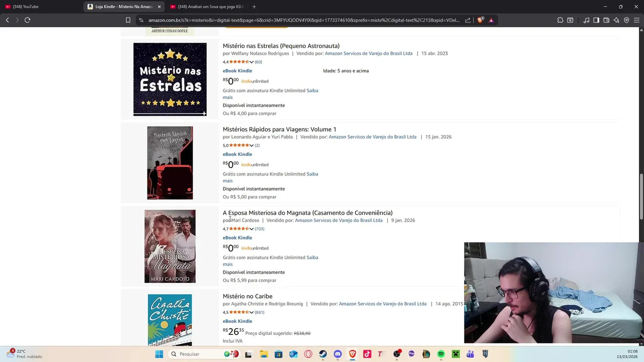644x362 pixels.
Task: Open the Mistério nas Estrelas cover thumbnail
Action: pyautogui.click(x=170, y=79)
